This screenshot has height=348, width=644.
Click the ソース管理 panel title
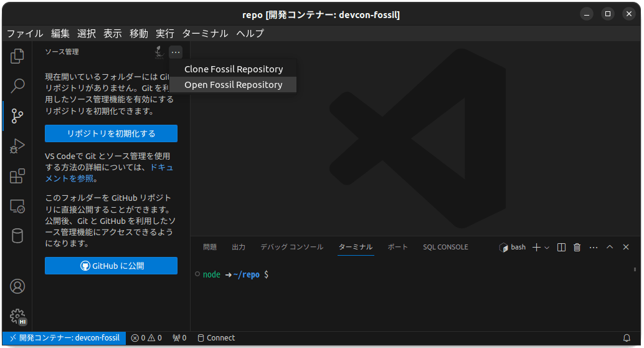coord(62,52)
